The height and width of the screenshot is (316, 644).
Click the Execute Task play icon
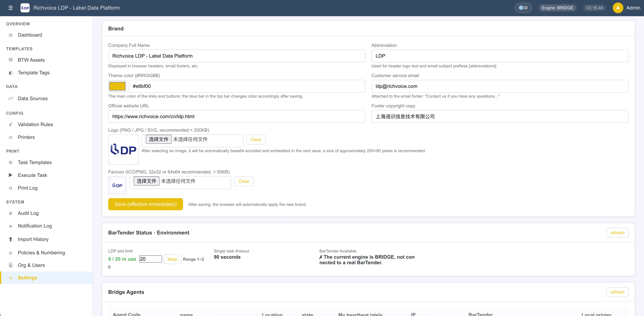point(11,175)
